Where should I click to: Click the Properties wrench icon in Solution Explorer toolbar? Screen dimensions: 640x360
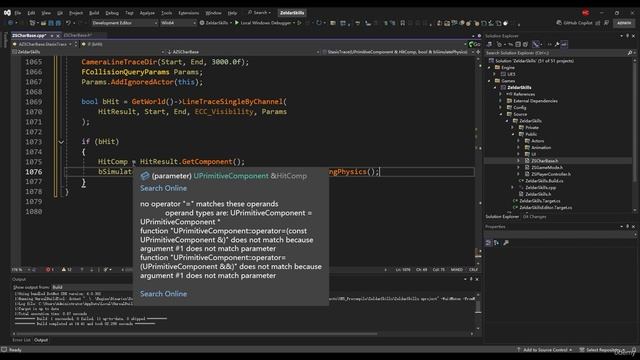point(557,44)
